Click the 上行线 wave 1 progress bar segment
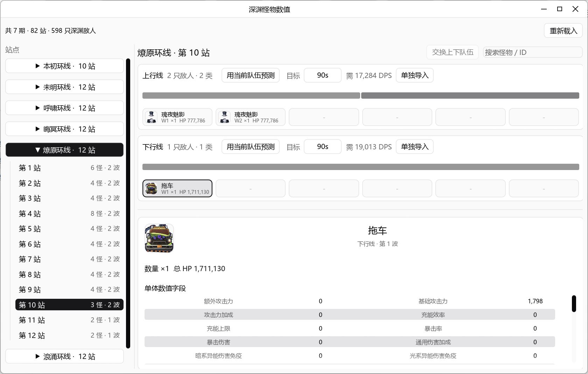 [251, 96]
